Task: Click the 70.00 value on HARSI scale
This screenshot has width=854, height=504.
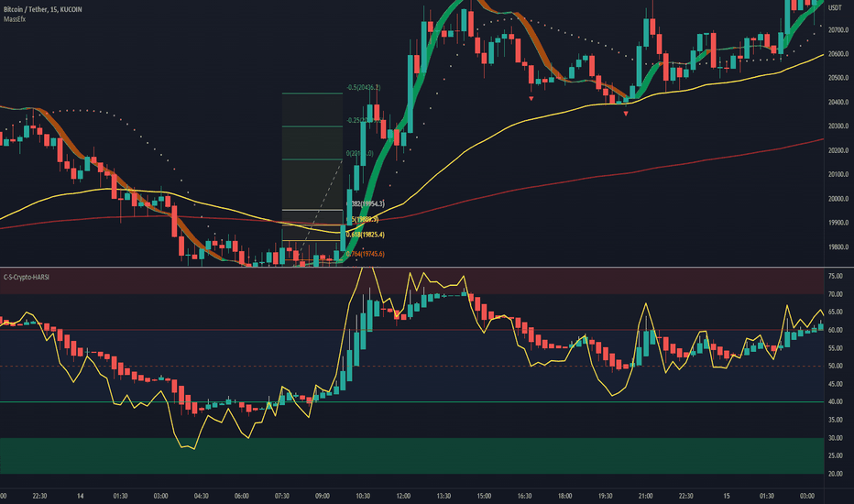Action: pos(836,294)
